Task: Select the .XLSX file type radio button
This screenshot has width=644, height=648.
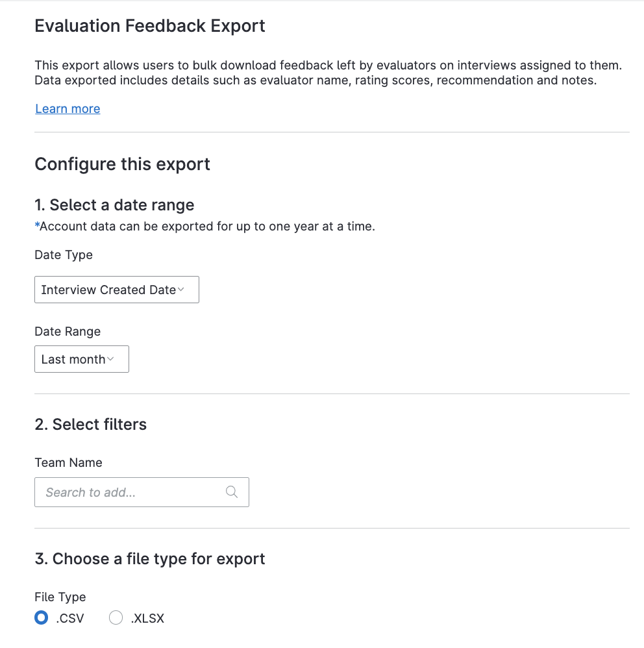Action: (116, 617)
